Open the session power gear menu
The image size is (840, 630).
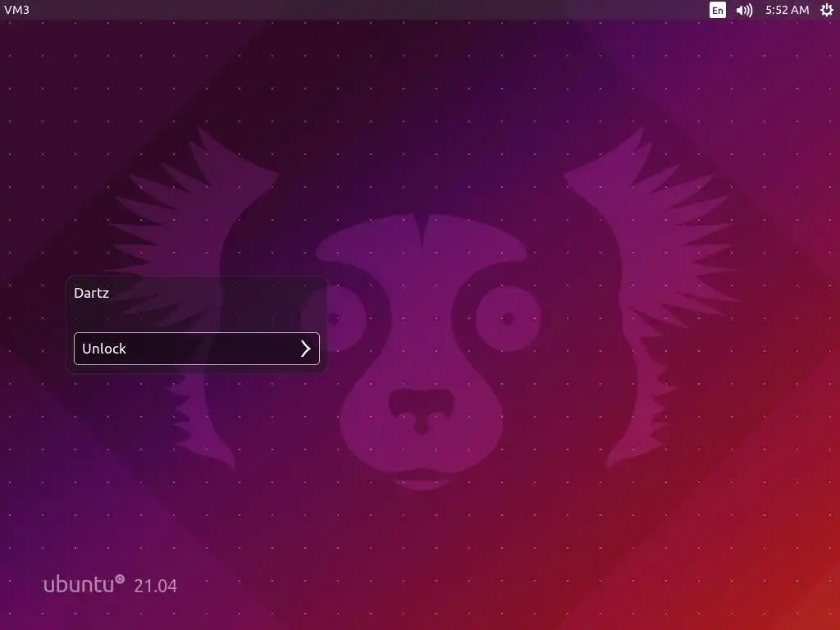tap(827, 10)
